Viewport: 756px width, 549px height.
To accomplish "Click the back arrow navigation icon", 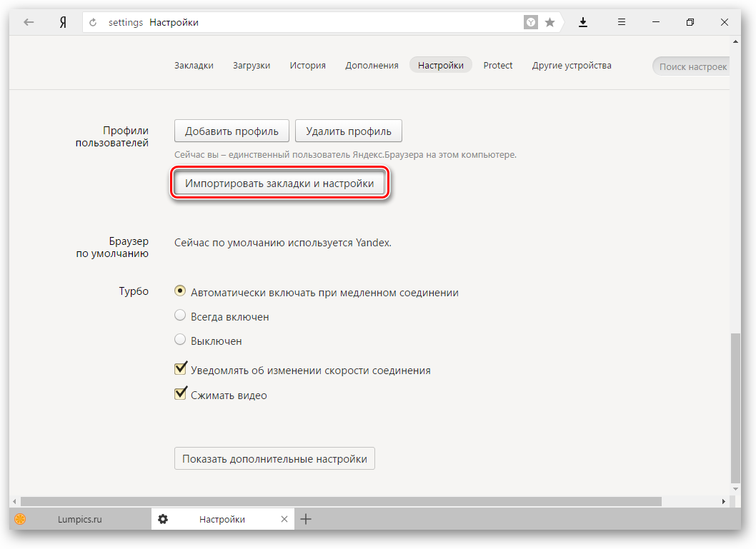I will pos(29,22).
